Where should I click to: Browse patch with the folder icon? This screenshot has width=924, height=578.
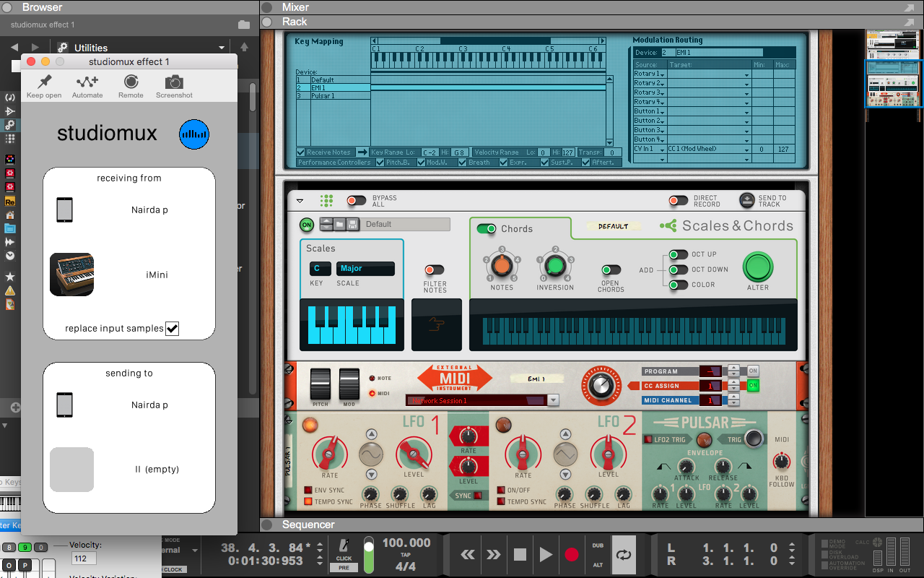point(339,225)
